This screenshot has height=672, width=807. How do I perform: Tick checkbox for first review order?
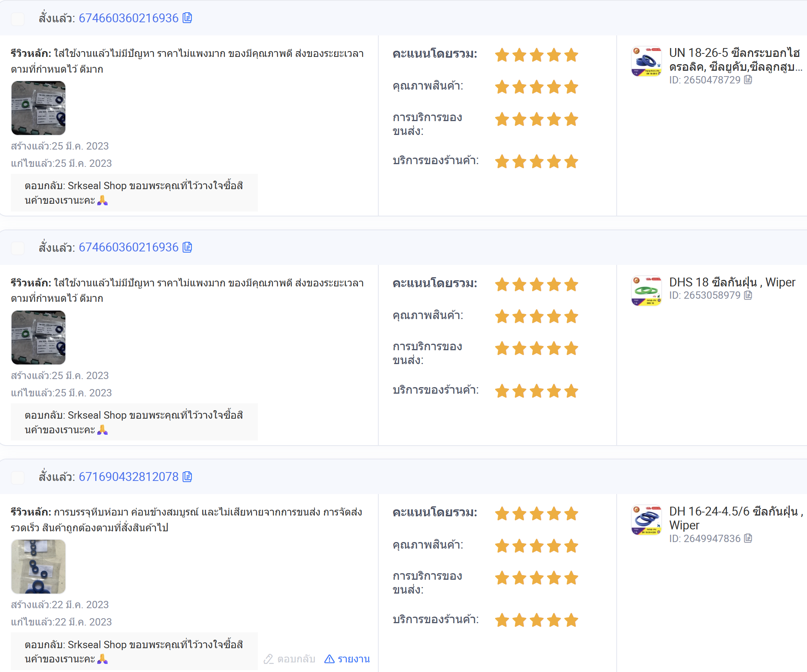18,18
